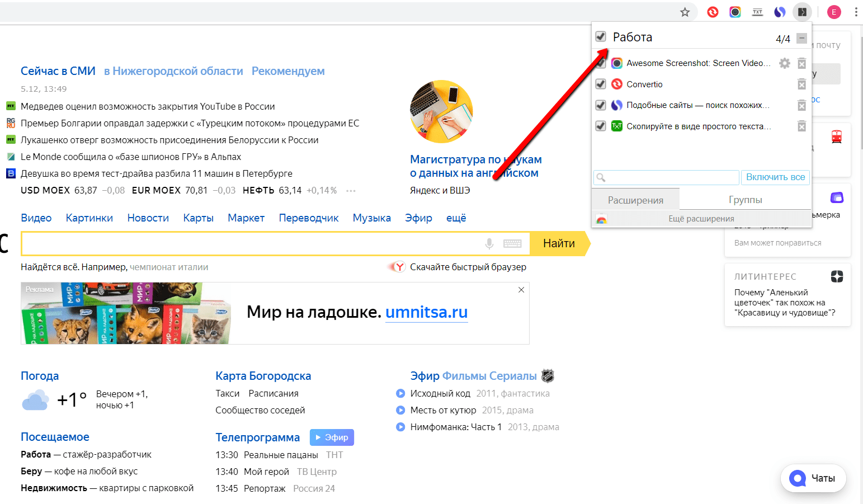The width and height of the screenshot is (863, 504).
Task: Open the Картинки service link
Action: pos(89,218)
